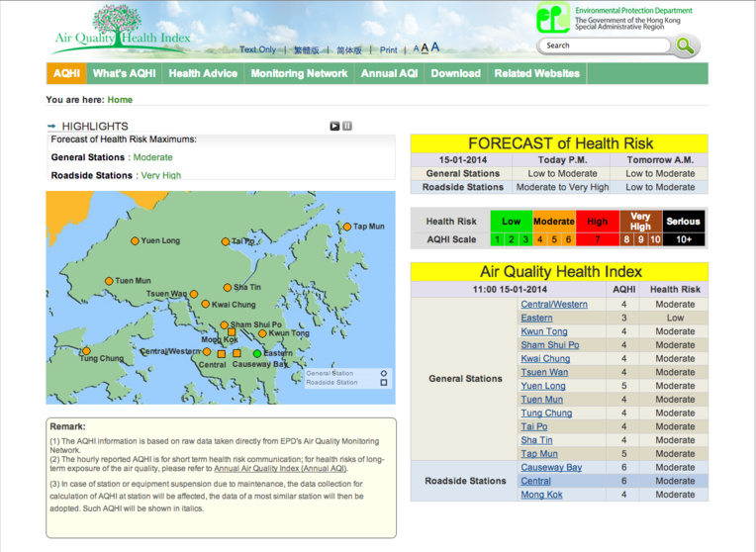Click the Causeway Bay roadside square marker

(x=236, y=353)
